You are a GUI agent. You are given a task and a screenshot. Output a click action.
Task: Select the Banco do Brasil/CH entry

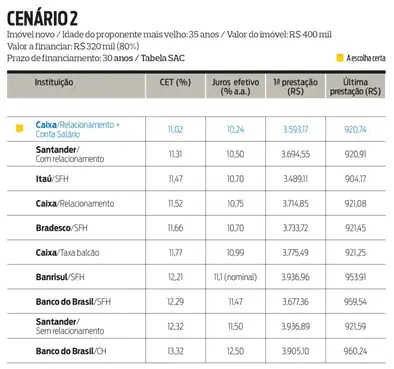tap(71, 351)
